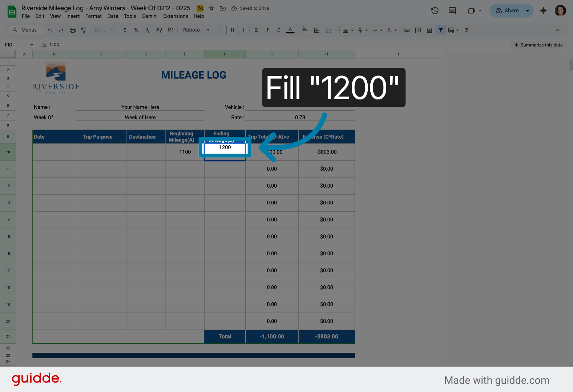Open the horizontal align dropdown

click(x=348, y=30)
